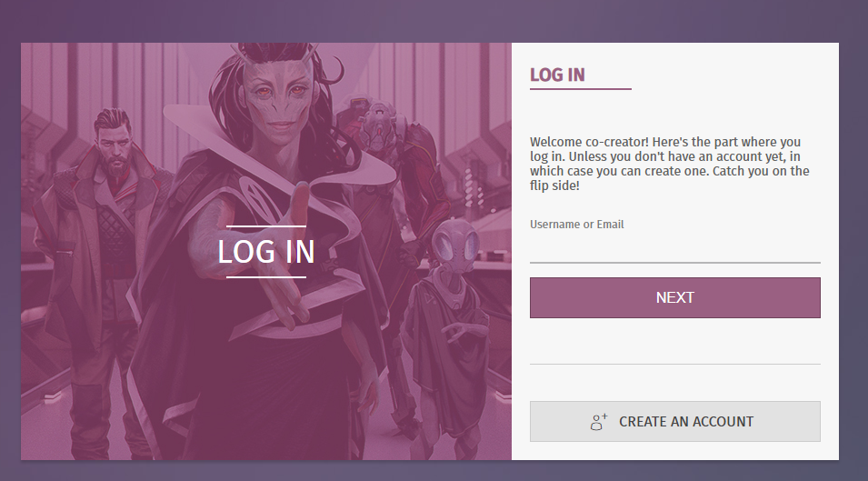The image size is (868, 481).
Task: Click the line below the artwork LOG IN title
Action: click(266, 276)
